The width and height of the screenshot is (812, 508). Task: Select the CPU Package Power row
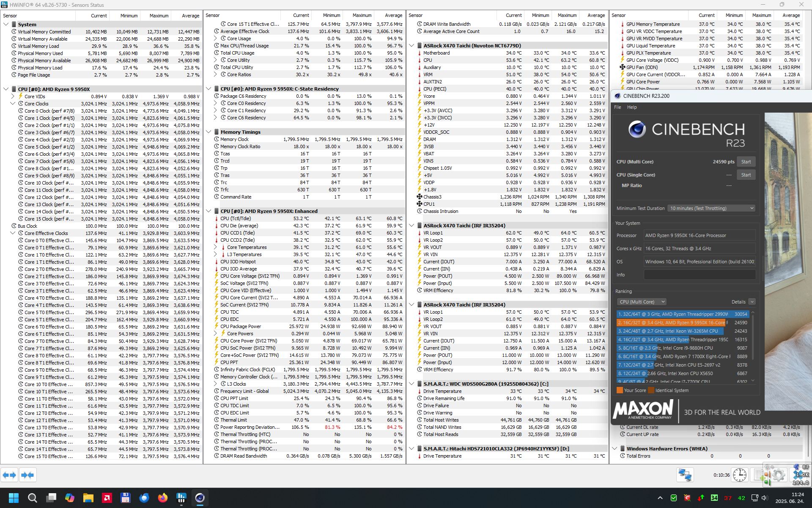(x=304, y=326)
